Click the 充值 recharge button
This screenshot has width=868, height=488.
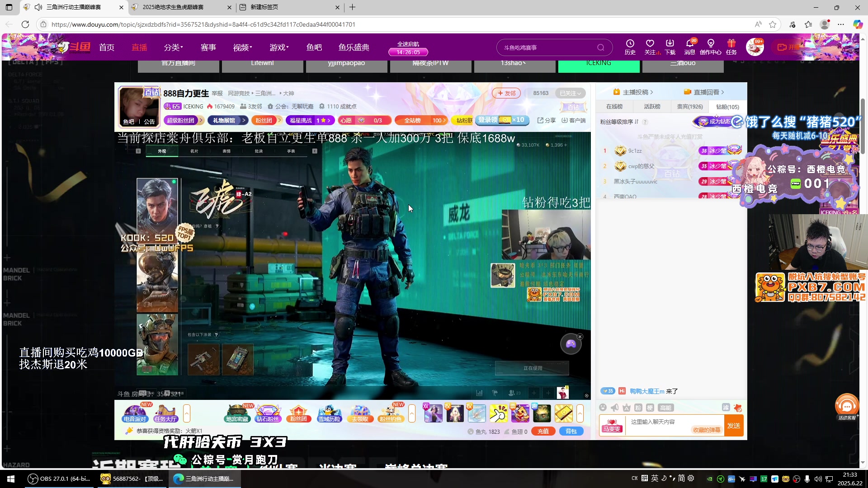point(543,432)
